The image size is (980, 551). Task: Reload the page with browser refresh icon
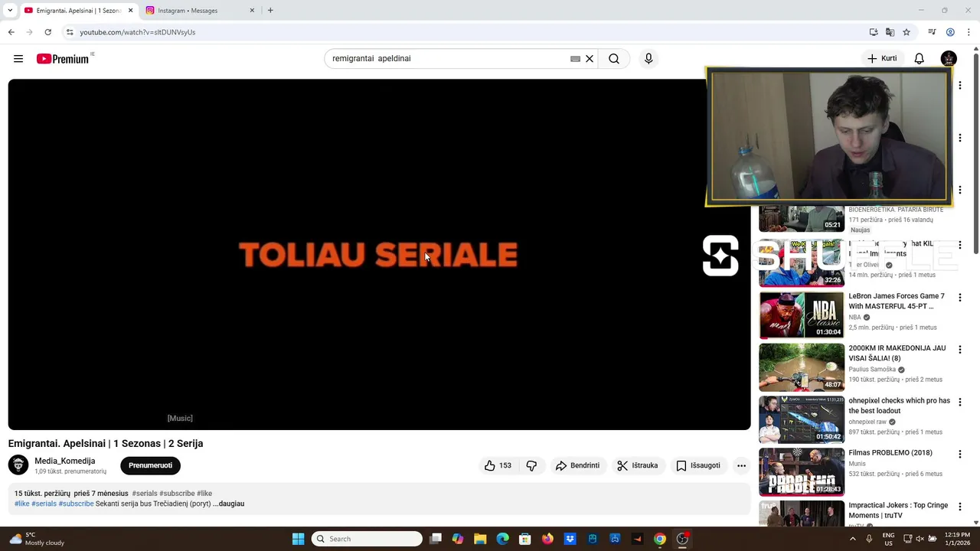click(47, 32)
